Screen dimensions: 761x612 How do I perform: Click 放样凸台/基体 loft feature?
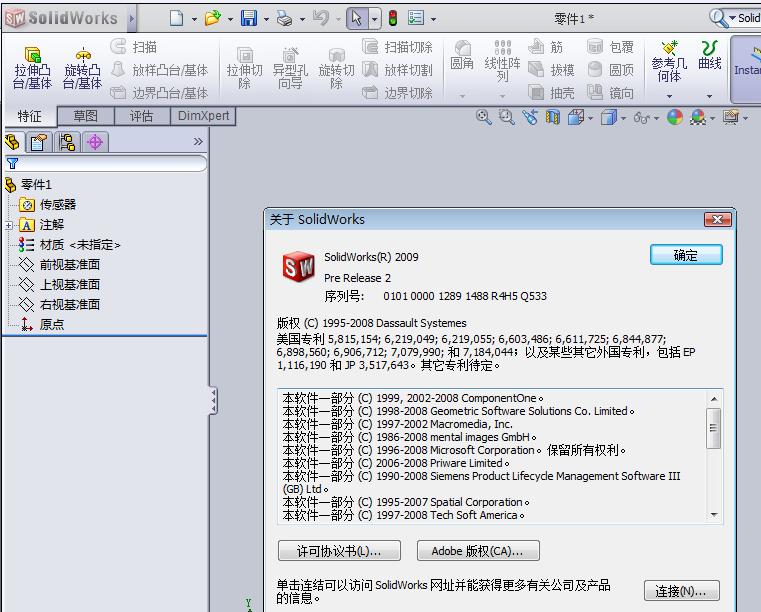pos(160,70)
